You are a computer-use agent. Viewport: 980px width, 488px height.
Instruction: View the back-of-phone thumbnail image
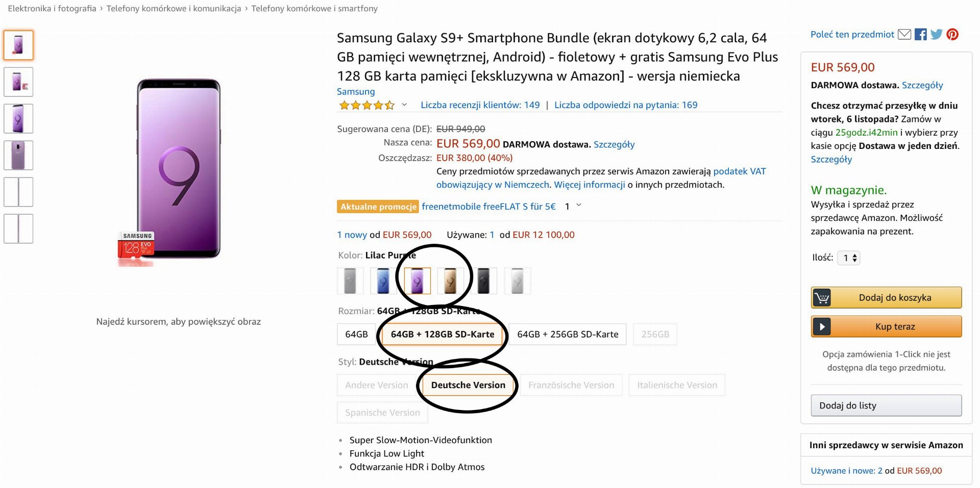18,155
